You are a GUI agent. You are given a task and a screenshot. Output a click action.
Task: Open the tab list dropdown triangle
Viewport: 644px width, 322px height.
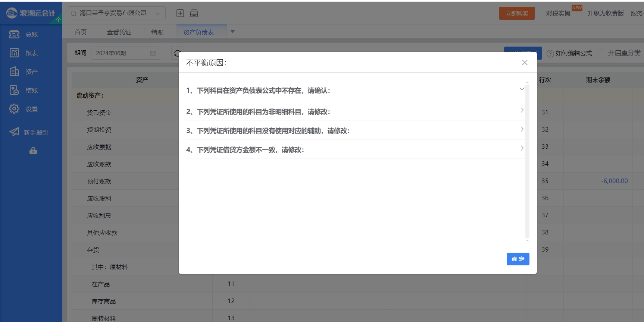click(x=232, y=32)
